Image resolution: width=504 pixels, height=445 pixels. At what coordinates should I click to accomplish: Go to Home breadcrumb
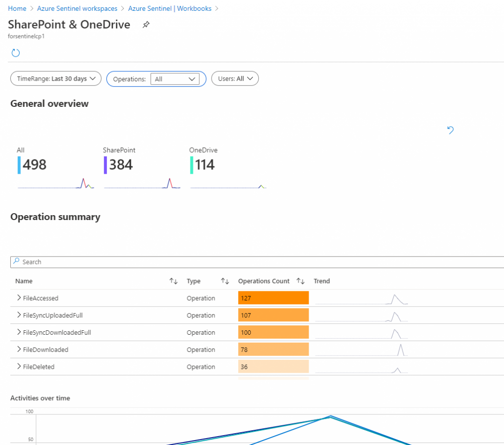[17, 8]
